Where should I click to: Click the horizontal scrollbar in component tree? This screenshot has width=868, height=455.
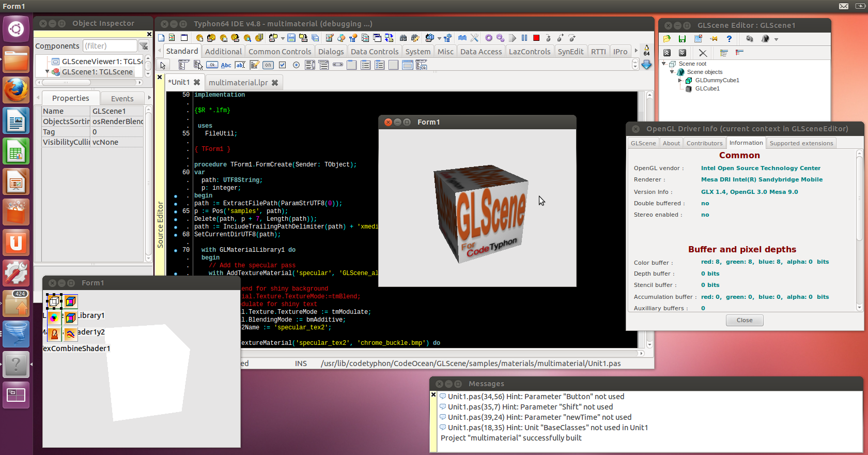pyautogui.click(x=88, y=82)
